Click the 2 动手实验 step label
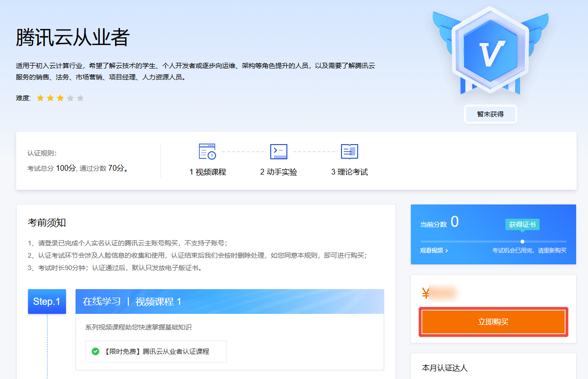This screenshot has width=588, height=379. pos(279,172)
